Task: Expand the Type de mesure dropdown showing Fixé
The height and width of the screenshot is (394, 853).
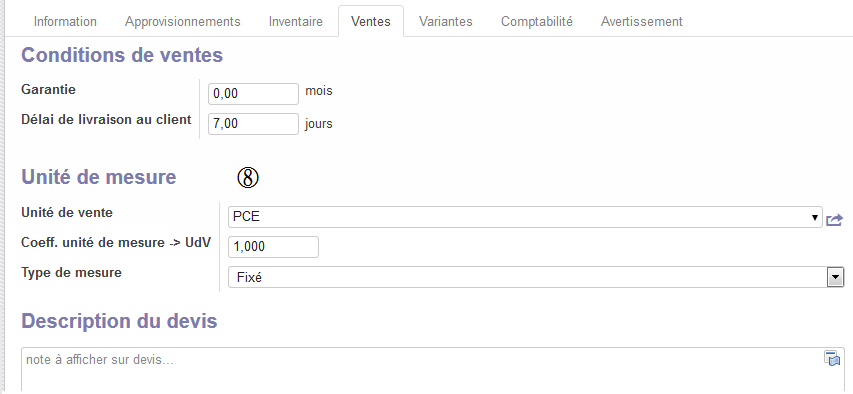Action: (x=536, y=277)
